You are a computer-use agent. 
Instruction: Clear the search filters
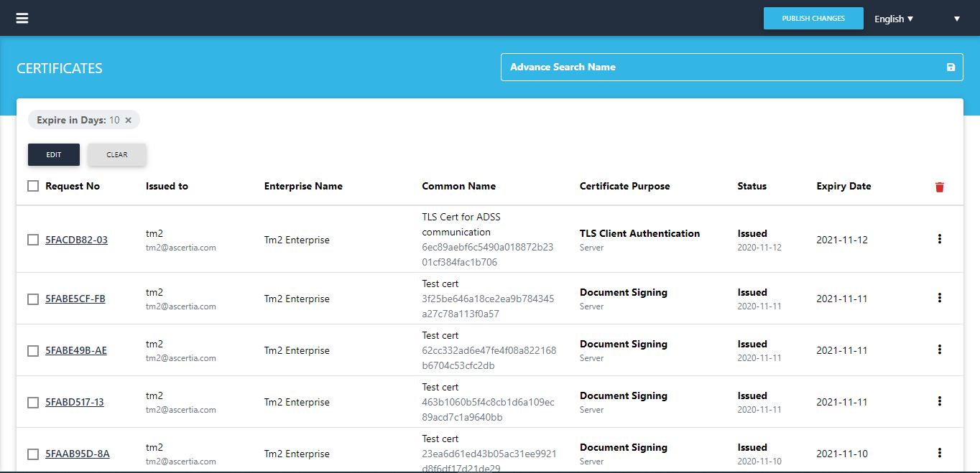pos(117,154)
